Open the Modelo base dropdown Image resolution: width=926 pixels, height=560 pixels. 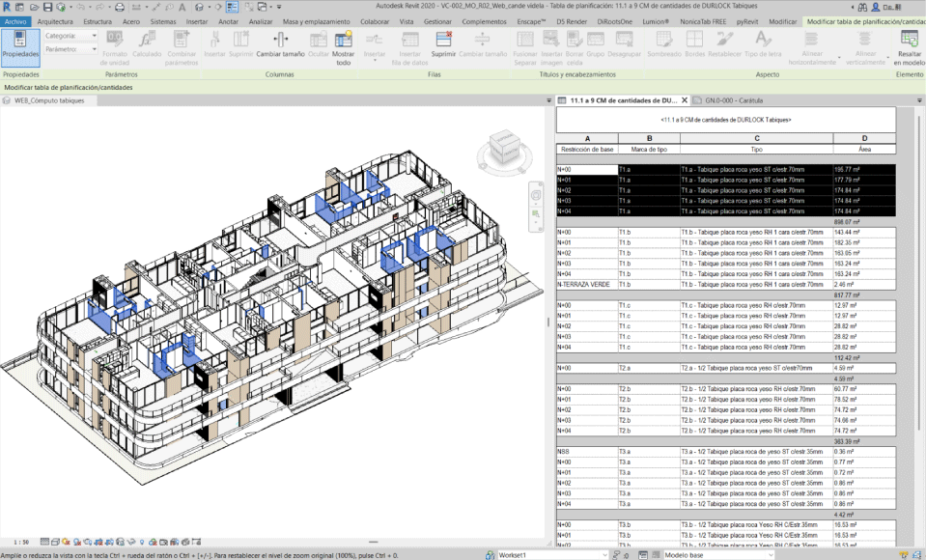(720, 555)
